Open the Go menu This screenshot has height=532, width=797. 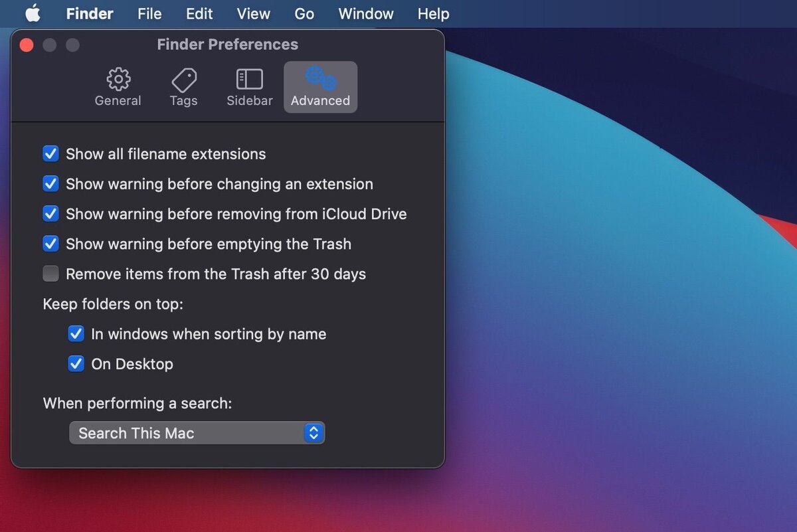(304, 13)
